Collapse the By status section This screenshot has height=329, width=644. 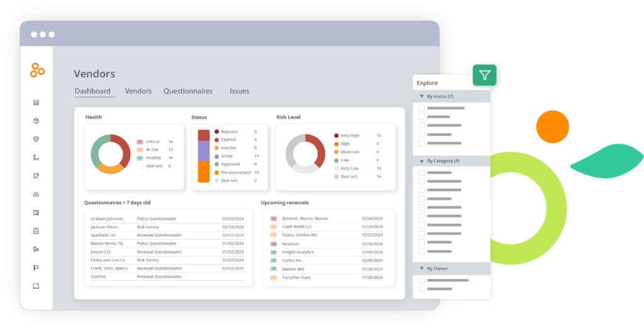tap(421, 97)
